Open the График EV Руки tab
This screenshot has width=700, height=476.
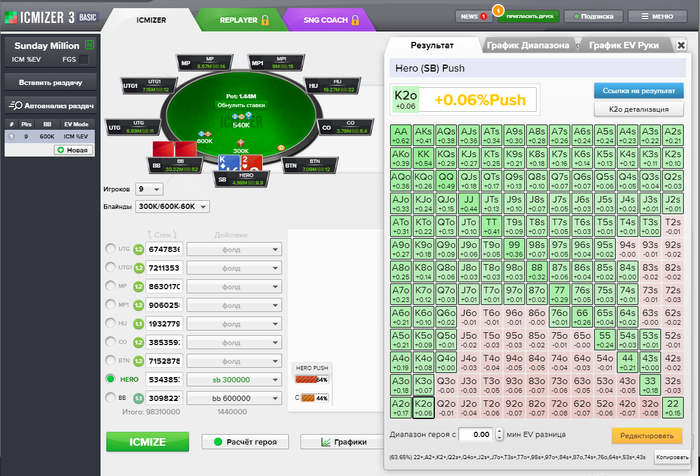point(624,45)
